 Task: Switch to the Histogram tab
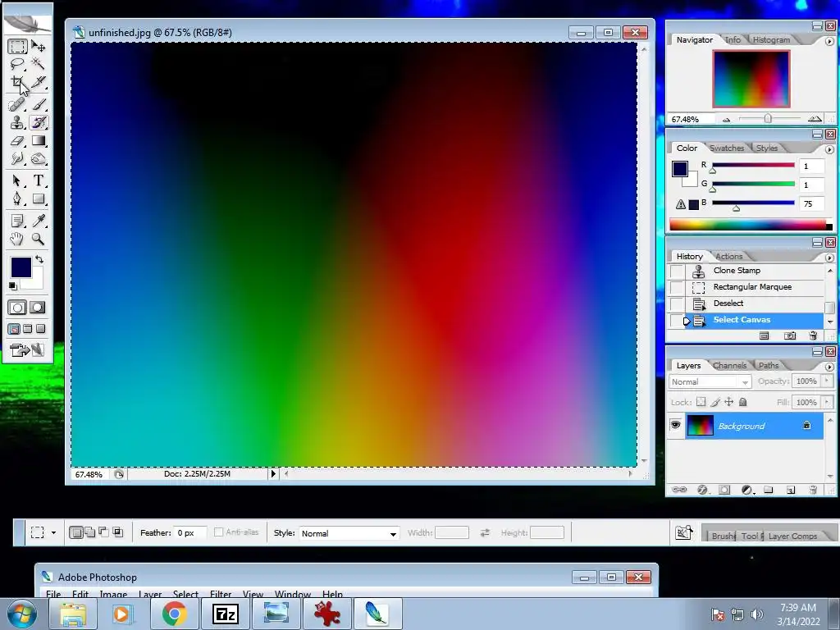click(771, 39)
